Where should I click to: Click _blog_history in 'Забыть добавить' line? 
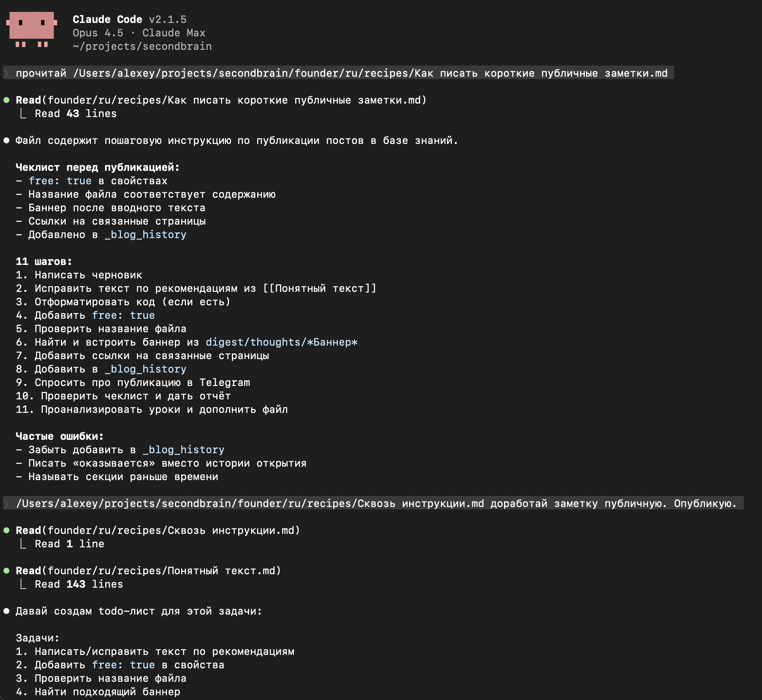(x=183, y=450)
